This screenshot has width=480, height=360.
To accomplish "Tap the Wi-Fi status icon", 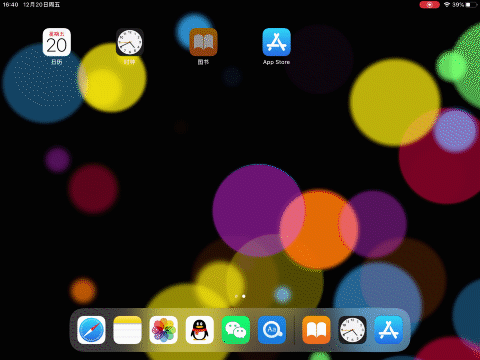I will [x=447, y=5].
